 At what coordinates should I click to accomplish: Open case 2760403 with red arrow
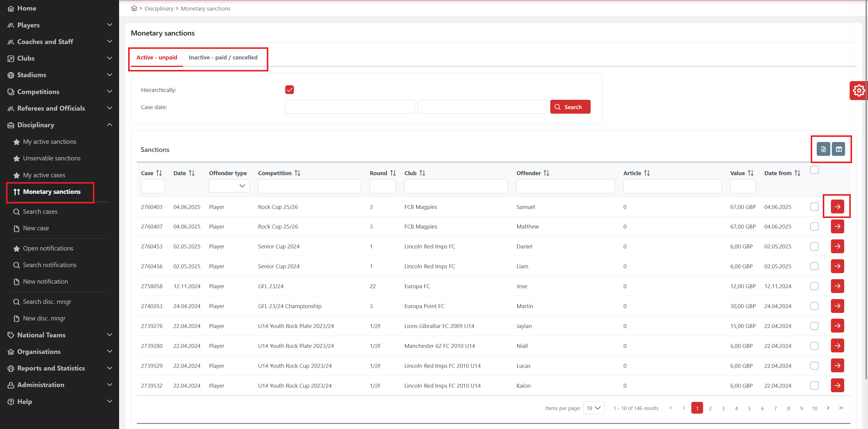[837, 207]
